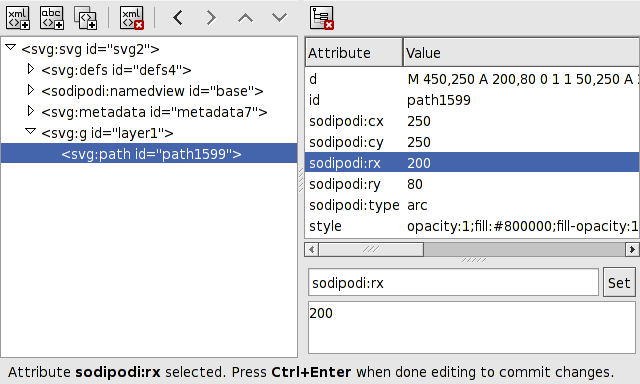Select the sodipodi:cy attribute row
The image size is (640, 384).
pos(472,142)
